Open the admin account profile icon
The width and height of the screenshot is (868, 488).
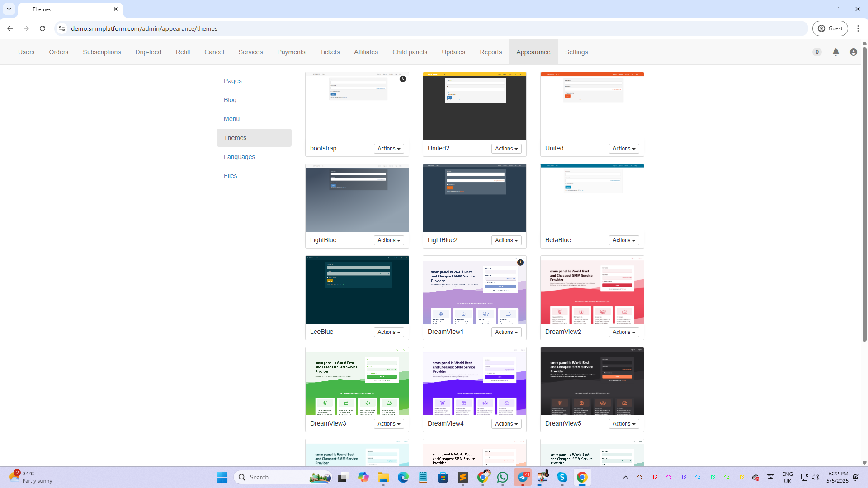pyautogui.click(x=853, y=52)
